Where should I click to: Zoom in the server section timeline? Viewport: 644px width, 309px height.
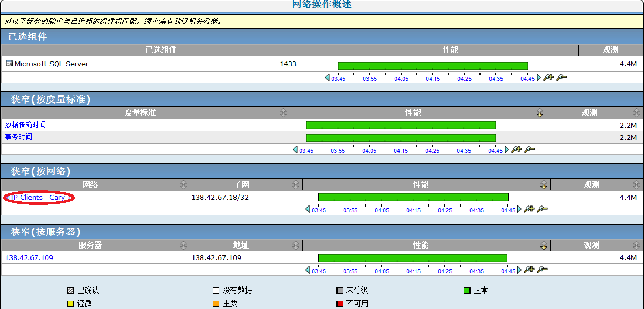[x=529, y=270]
